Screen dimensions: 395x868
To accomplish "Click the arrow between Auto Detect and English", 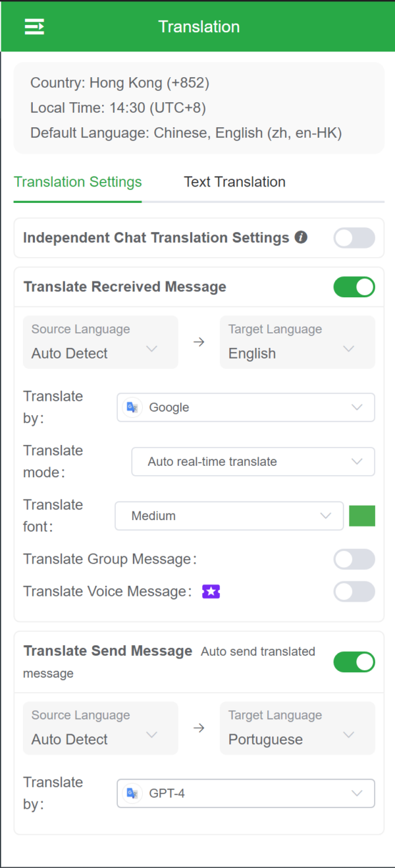I will pyautogui.click(x=199, y=342).
